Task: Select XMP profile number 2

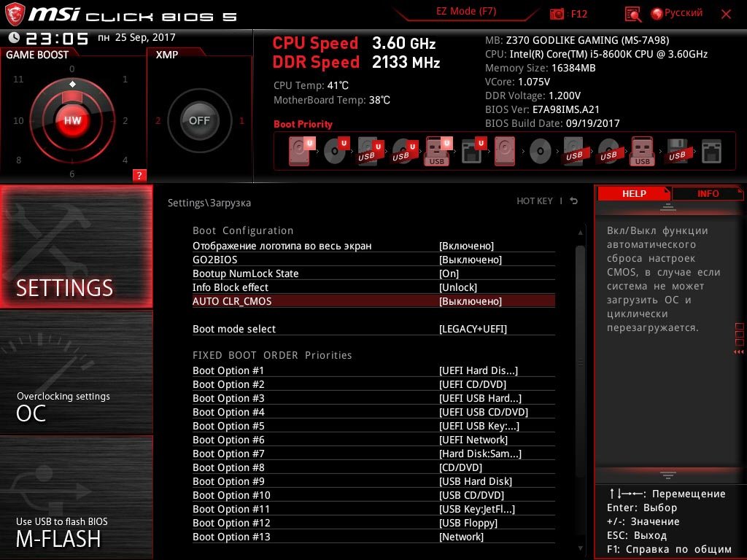Action: pos(158,120)
